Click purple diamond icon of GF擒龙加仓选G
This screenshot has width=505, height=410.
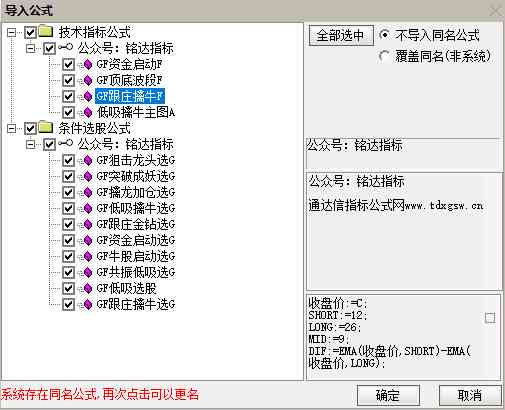point(88,192)
